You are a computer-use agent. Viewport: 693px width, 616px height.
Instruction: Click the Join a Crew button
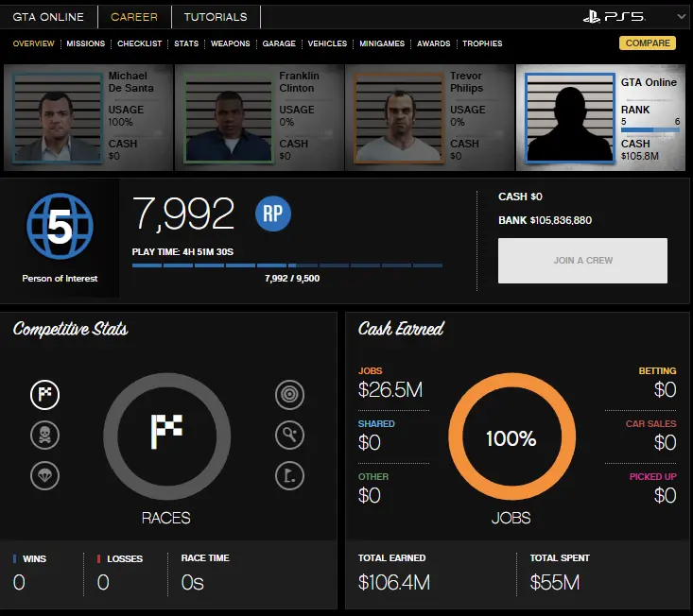pyautogui.click(x=582, y=261)
